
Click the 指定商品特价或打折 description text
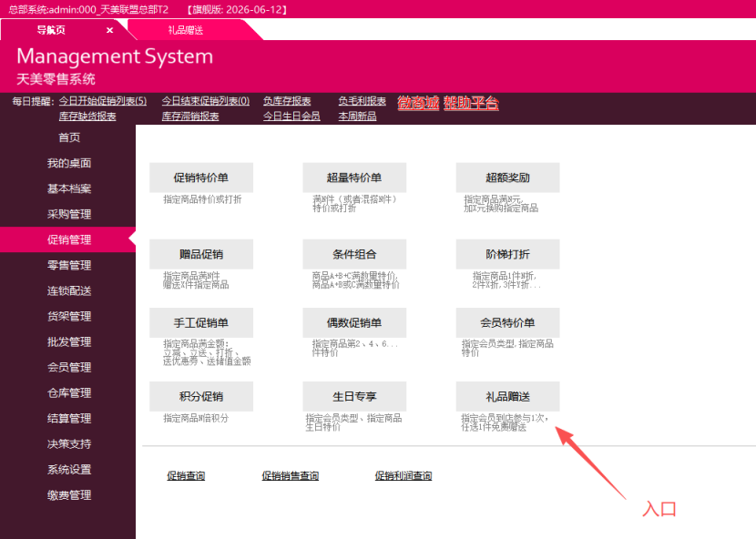tap(202, 199)
